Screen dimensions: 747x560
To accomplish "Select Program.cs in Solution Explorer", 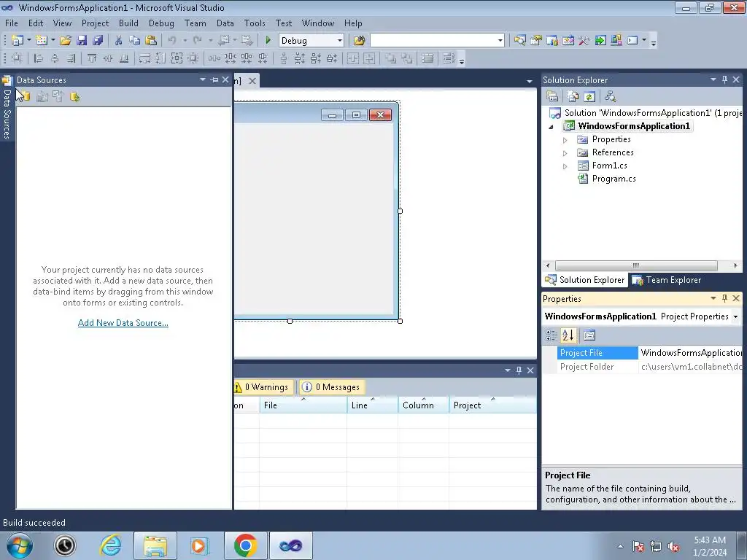I will click(x=614, y=179).
